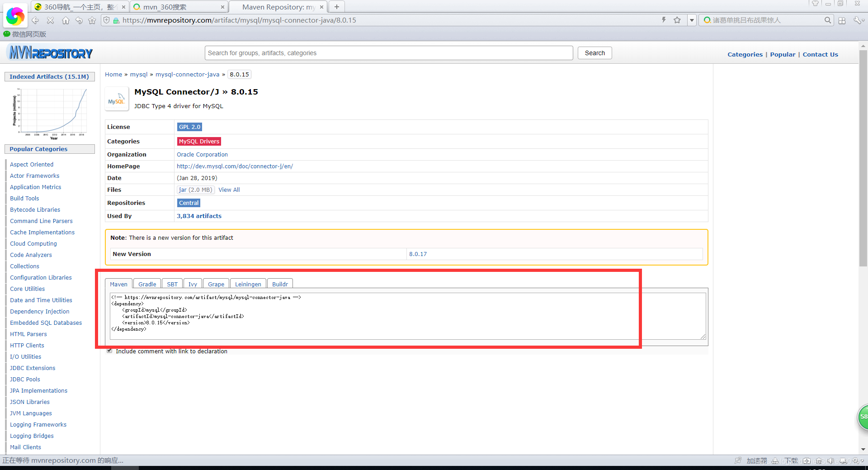Go back with the browser back arrow
The image size is (868, 470).
(35, 20)
